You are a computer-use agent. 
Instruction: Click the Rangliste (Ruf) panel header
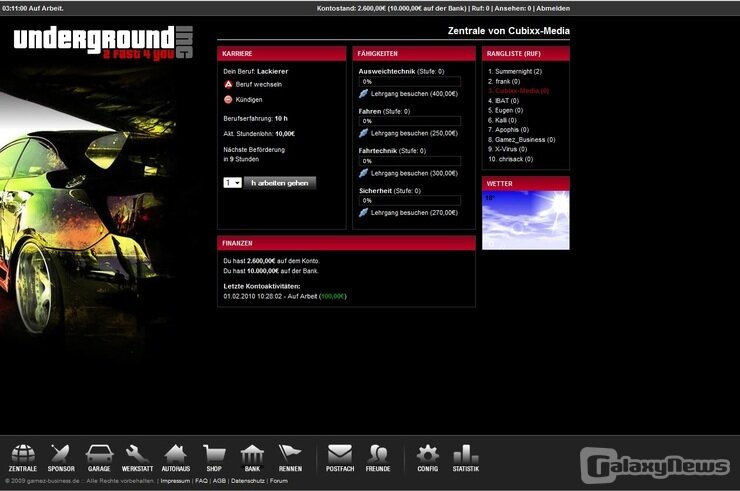coord(526,54)
